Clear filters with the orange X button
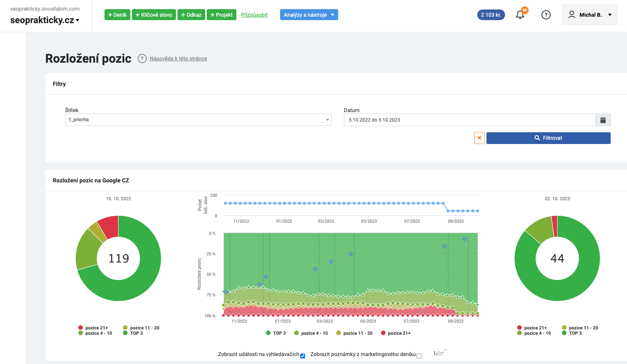This screenshot has height=364, width=627. [480, 138]
